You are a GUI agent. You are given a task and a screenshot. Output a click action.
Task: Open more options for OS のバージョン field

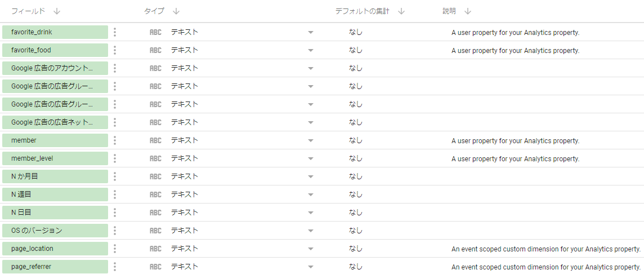(115, 231)
